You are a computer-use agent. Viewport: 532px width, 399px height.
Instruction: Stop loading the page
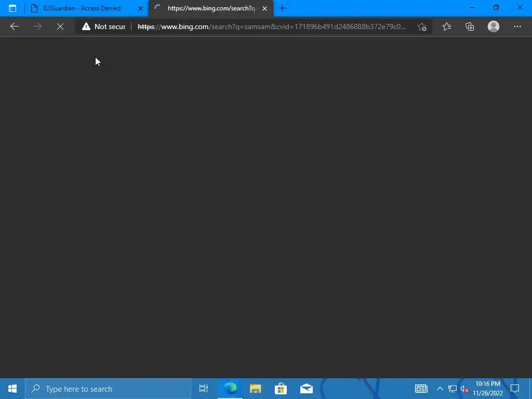(x=60, y=26)
